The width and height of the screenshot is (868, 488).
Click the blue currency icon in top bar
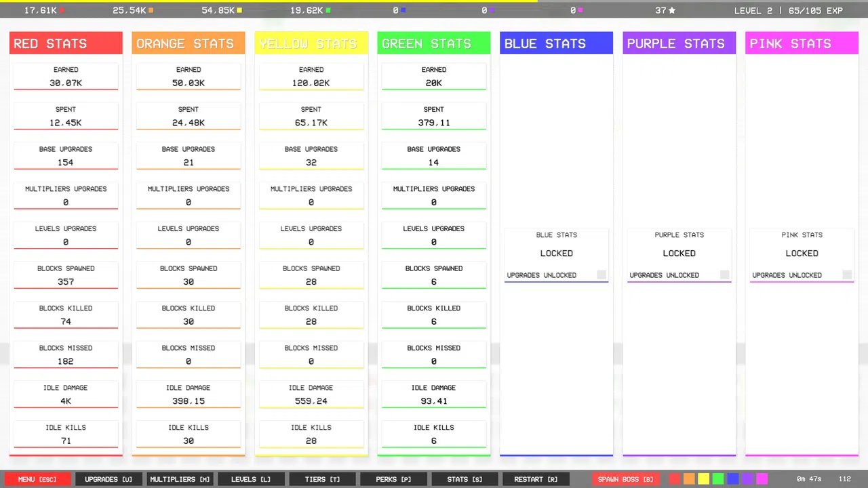[403, 11]
